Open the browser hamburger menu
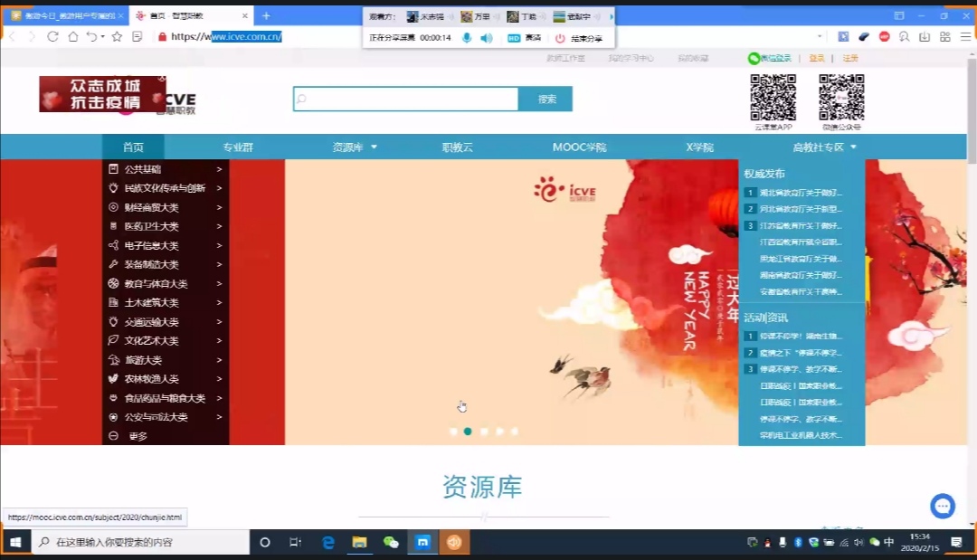The width and height of the screenshot is (977, 560). point(966,37)
